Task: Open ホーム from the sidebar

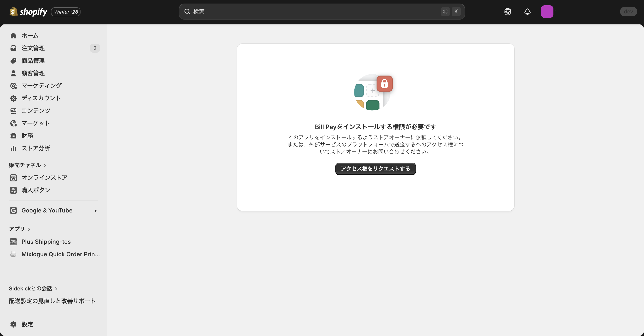Action: [30, 36]
